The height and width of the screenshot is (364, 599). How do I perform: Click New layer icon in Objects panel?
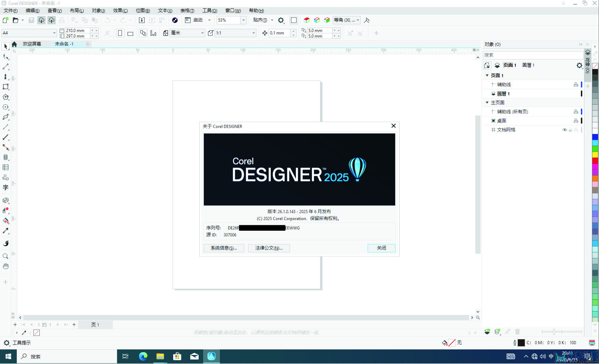pyautogui.click(x=487, y=332)
